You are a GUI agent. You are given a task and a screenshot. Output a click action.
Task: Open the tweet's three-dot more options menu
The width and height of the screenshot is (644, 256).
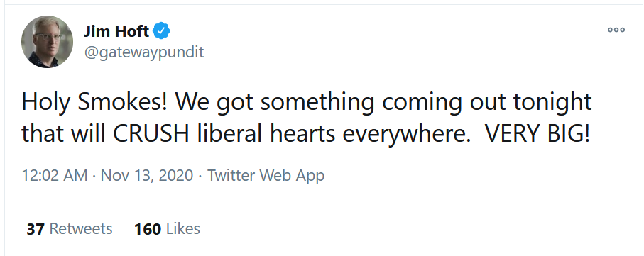(x=616, y=30)
